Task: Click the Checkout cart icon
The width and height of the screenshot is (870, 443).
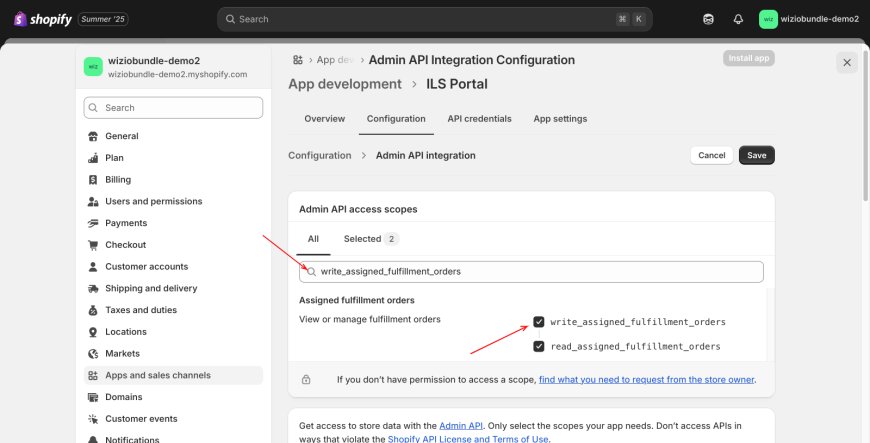Action: 93,245
